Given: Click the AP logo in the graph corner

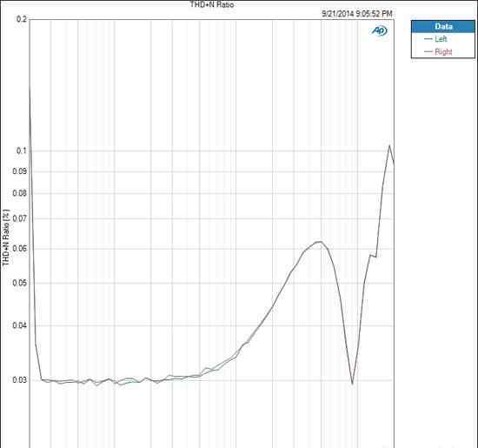Looking at the screenshot, I should coord(379,30).
